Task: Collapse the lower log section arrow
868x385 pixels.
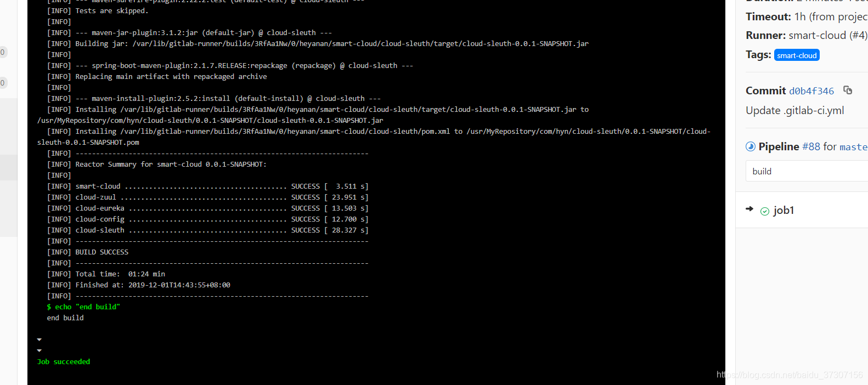Action: coord(39,350)
